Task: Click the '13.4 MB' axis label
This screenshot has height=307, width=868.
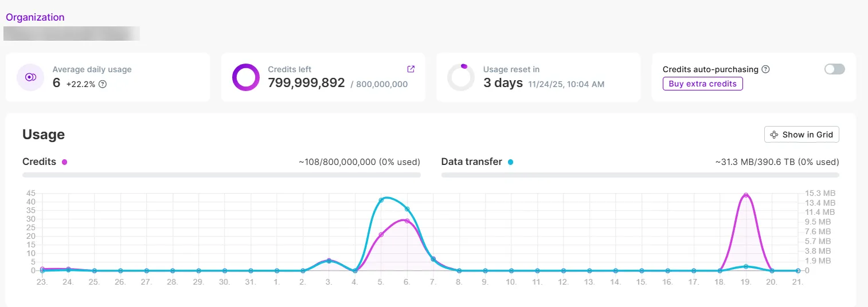Action: (820, 203)
